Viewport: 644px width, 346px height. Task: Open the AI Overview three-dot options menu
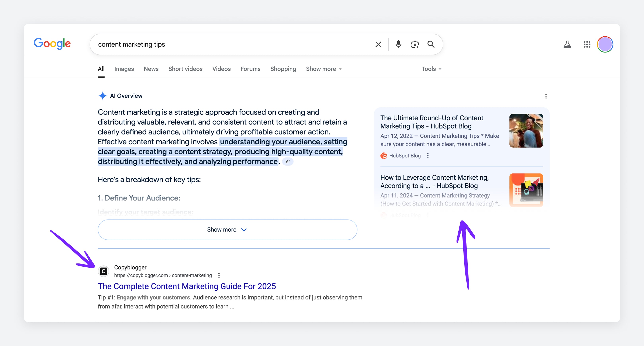click(x=546, y=96)
